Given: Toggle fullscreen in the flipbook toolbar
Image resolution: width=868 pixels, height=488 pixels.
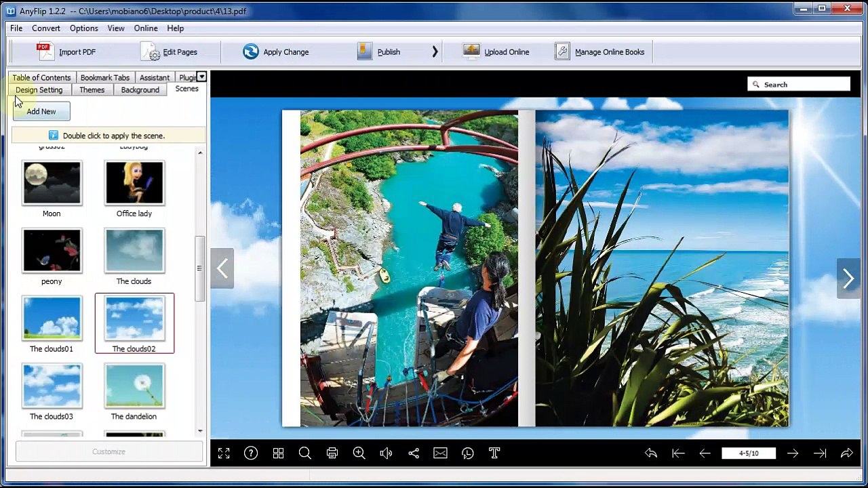Looking at the screenshot, I should tap(224, 453).
